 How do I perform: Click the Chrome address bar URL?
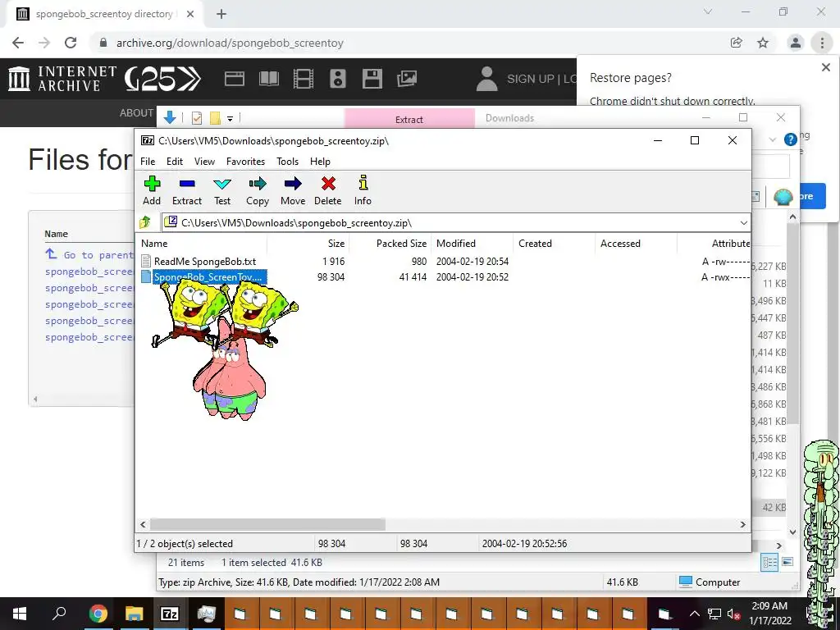[x=230, y=43]
